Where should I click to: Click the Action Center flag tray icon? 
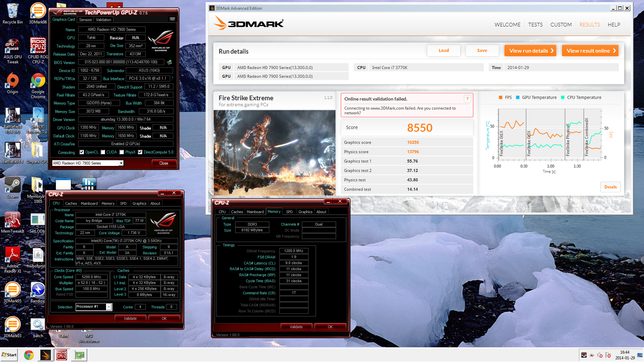pyautogui.click(x=608, y=355)
